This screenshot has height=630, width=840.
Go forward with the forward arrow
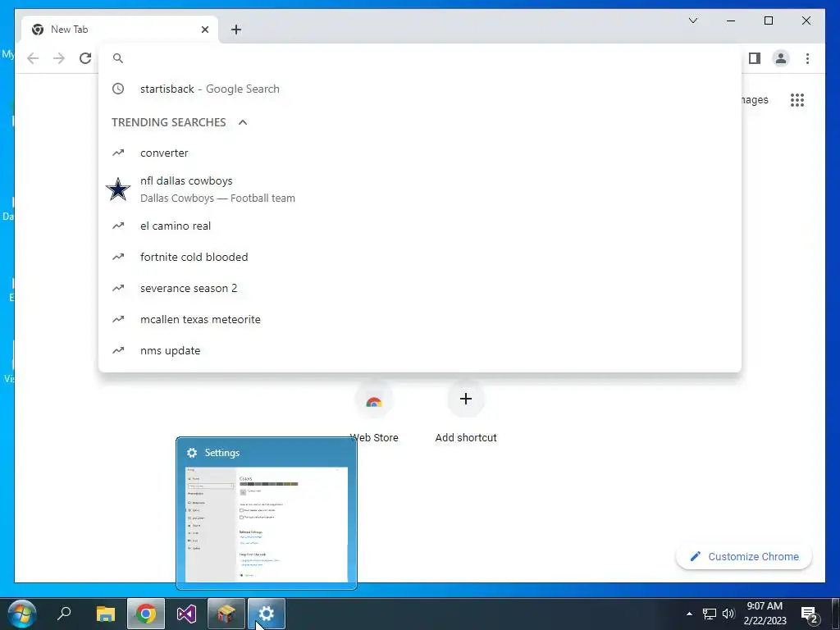click(x=59, y=58)
